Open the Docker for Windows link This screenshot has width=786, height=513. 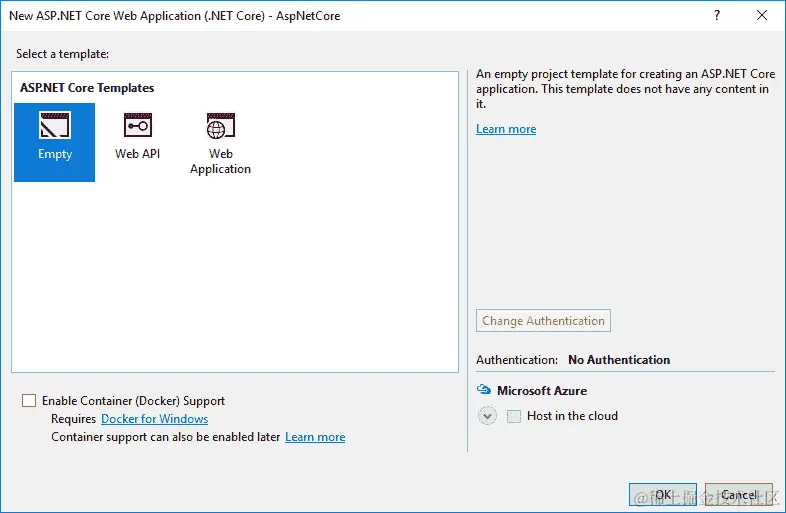[x=154, y=419]
